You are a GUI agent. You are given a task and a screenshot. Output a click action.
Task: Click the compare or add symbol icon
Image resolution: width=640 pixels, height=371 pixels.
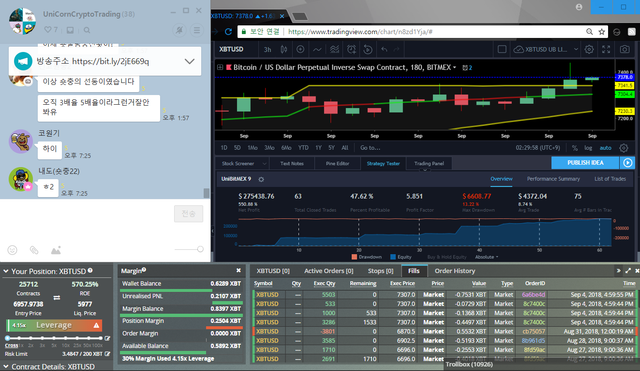point(300,49)
